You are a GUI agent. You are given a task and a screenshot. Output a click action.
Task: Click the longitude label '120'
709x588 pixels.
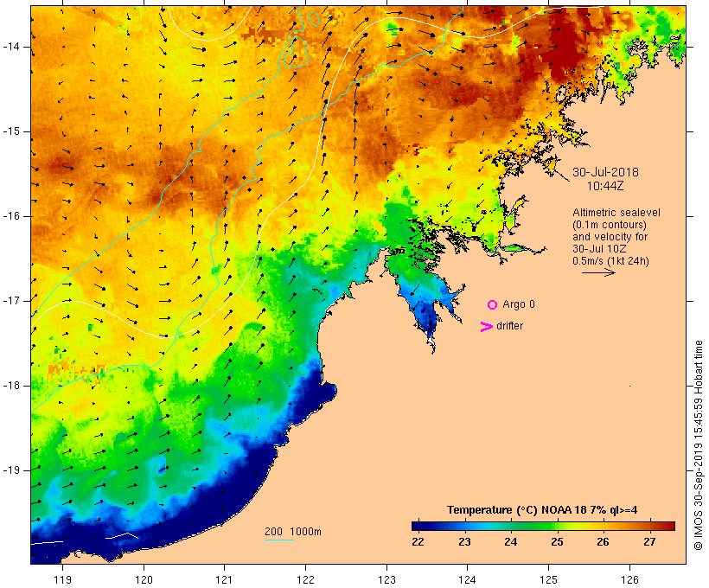pyautogui.click(x=144, y=579)
